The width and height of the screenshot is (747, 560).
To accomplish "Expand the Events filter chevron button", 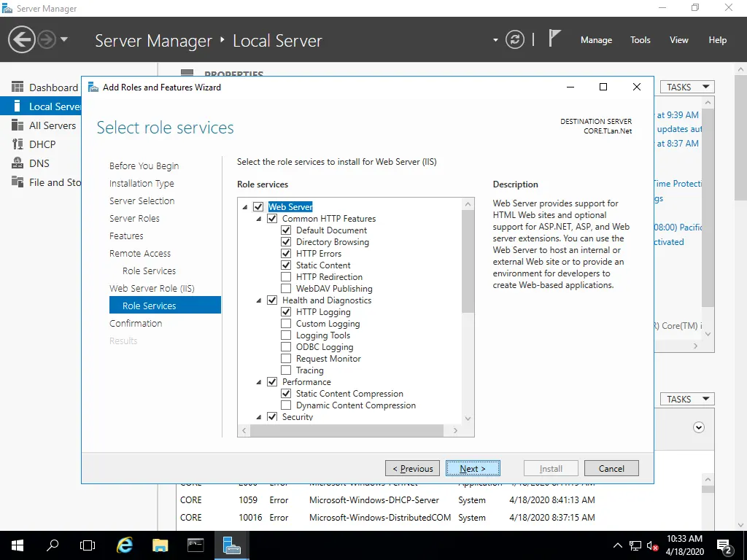I will tap(698, 427).
